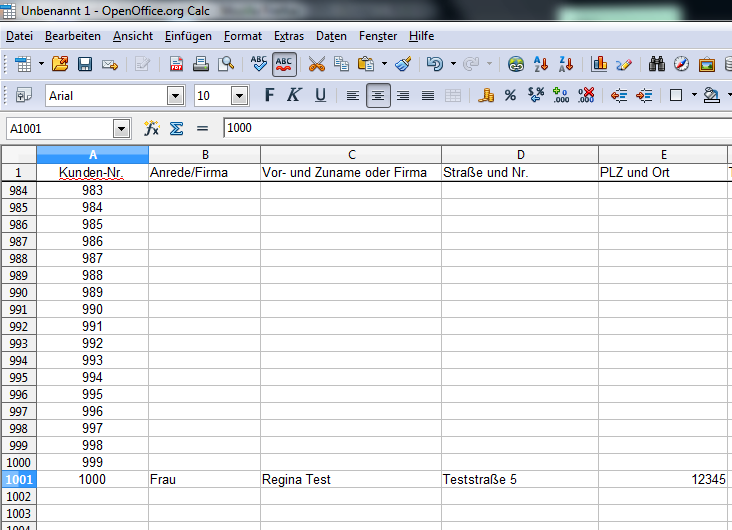Image resolution: width=732 pixels, height=530 pixels.
Task: Delete a decimal place icon
Action: tap(586, 95)
